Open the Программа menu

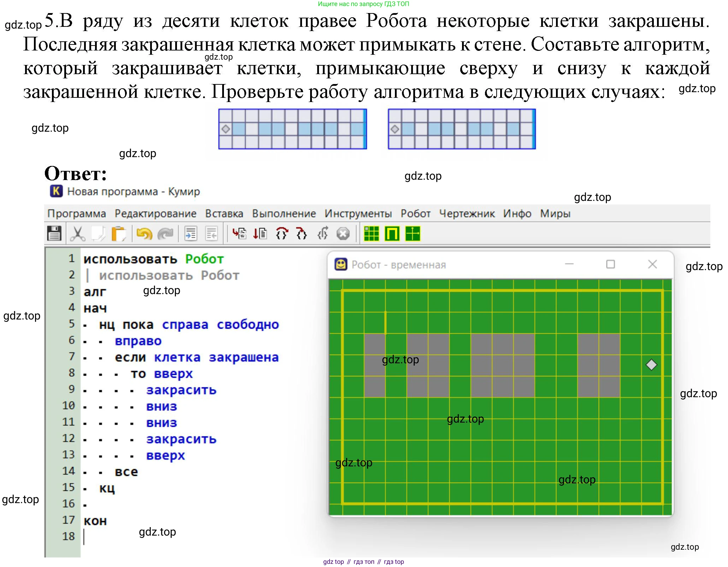(77, 213)
